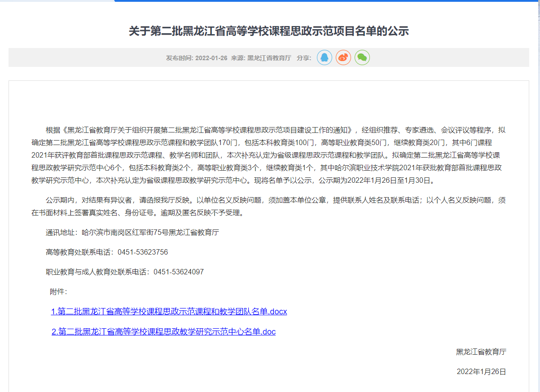
Task: Click the 附件 label
Action: coord(58,292)
